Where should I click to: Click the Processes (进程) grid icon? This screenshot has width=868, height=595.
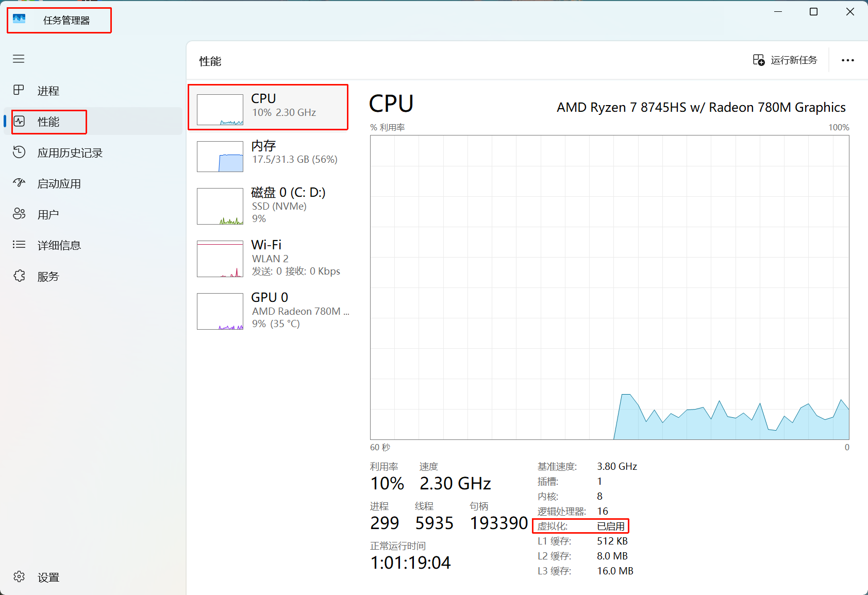tap(19, 90)
